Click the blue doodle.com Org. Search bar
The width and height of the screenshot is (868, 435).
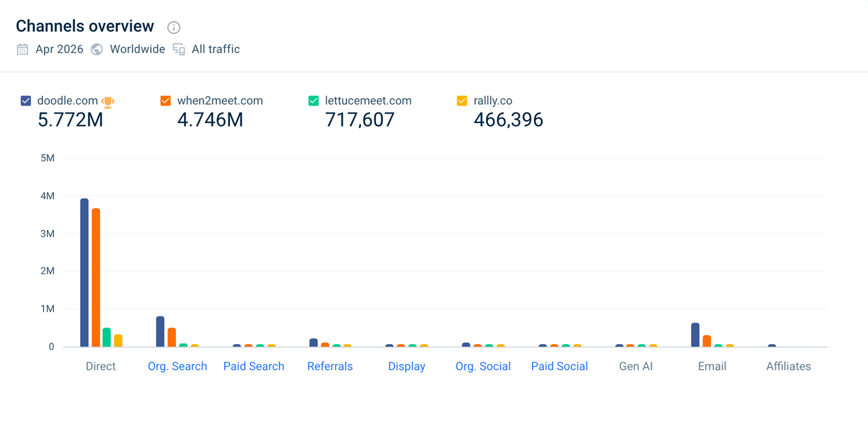(x=161, y=332)
